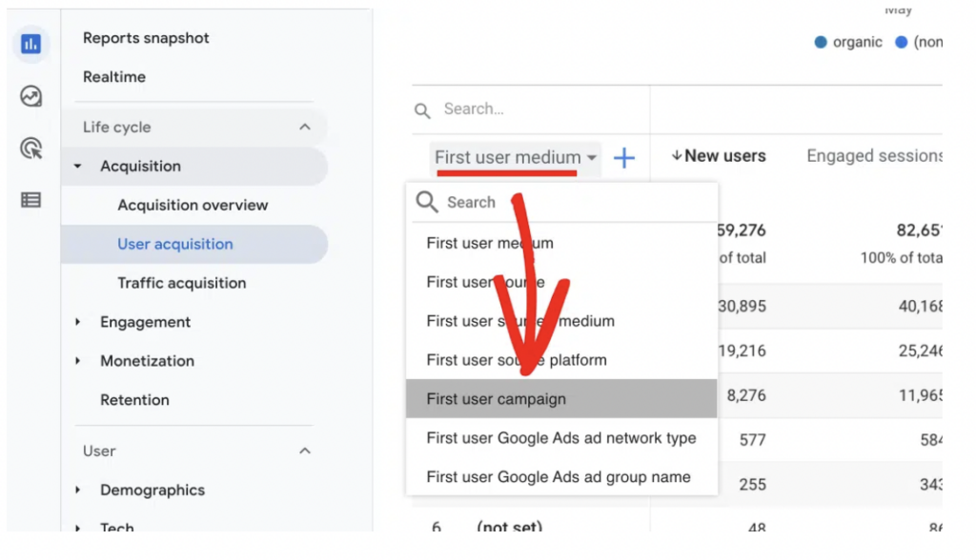Click the organic legend dot
The image size is (976, 560).
pyautogui.click(x=821, y=42)
